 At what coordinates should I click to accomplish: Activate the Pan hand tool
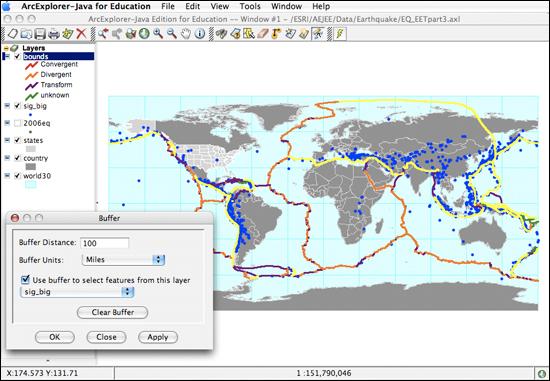point(186,34)
